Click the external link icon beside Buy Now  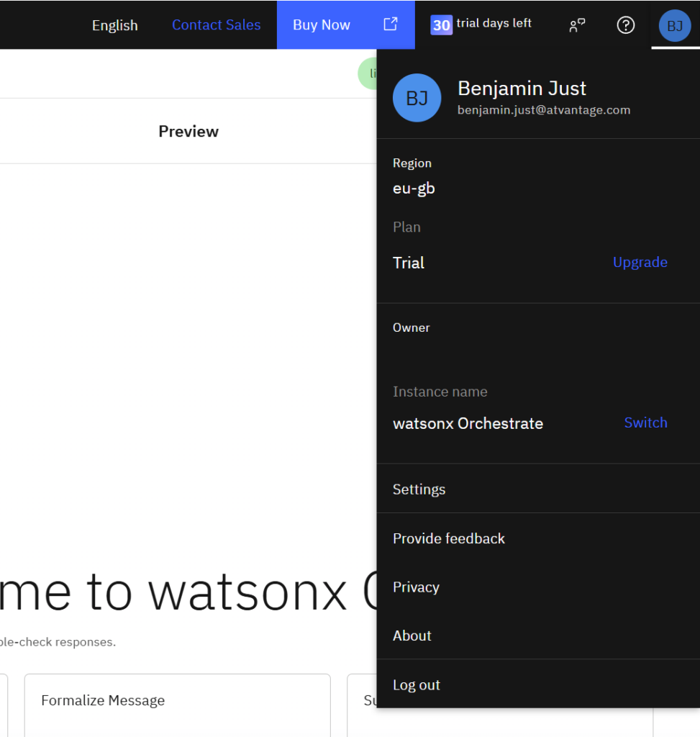coord(390,24)
